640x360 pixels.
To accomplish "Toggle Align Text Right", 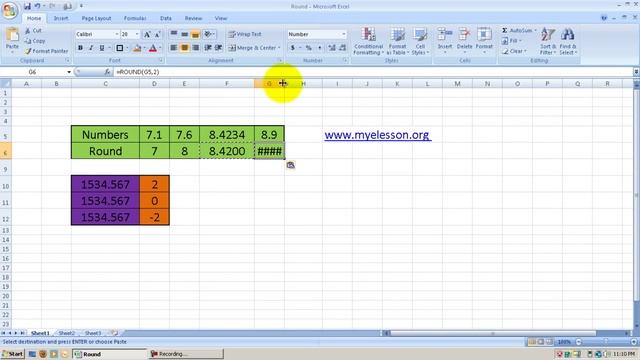I will (195, 48).
